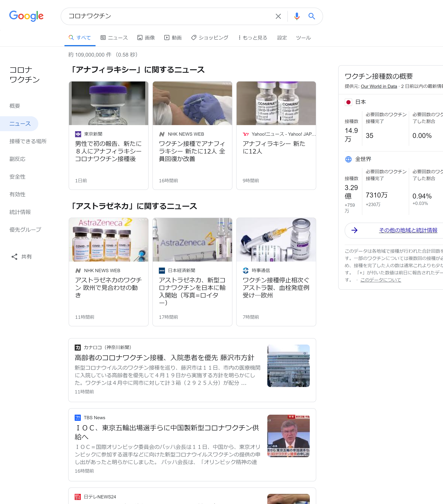The width and height of the screenshot is (443, 504).
Task: Open NHK article アストラゼネカのワクチン 欧州で見合わせ
Action: click(108, 288)
